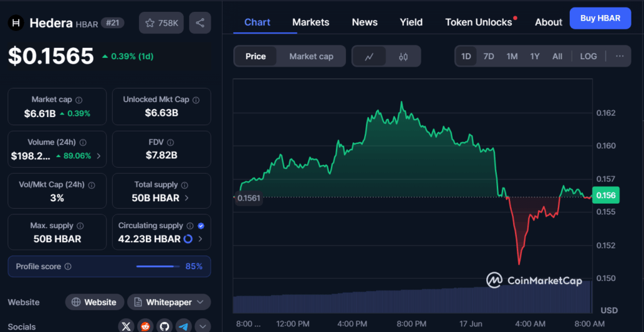Open the About tab
Image resolution: width=644 pixels, height=332 pixels.
point(548,22)
